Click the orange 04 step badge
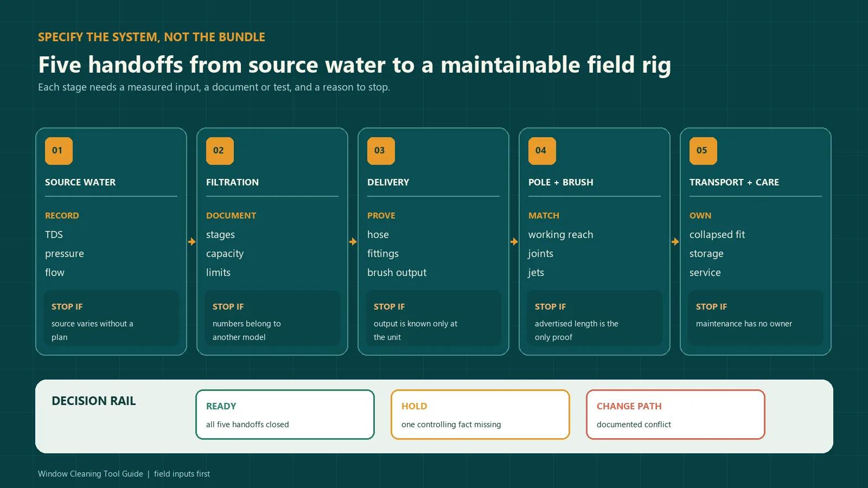 (542, 151)
